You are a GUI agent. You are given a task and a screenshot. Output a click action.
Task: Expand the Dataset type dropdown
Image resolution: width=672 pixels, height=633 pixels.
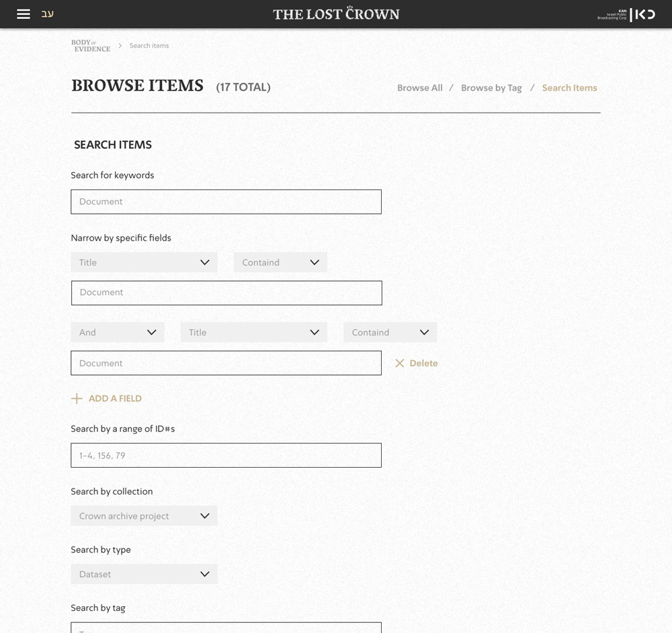coord(144,575)
